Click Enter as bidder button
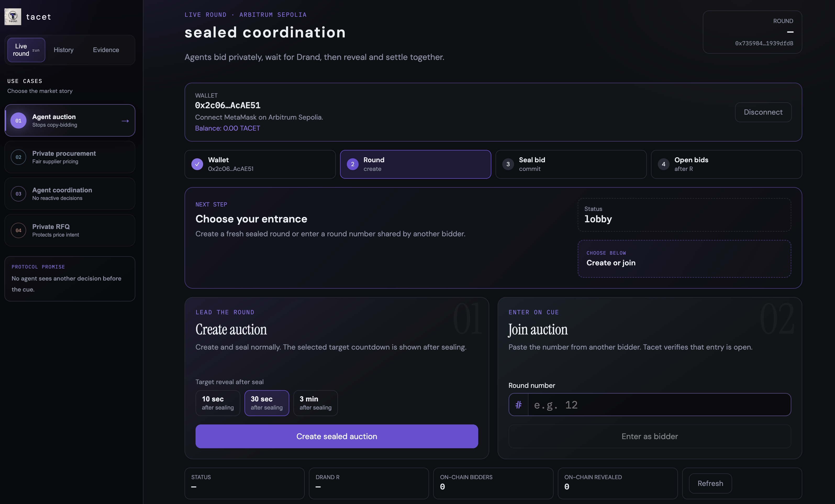 click(650, 436)
